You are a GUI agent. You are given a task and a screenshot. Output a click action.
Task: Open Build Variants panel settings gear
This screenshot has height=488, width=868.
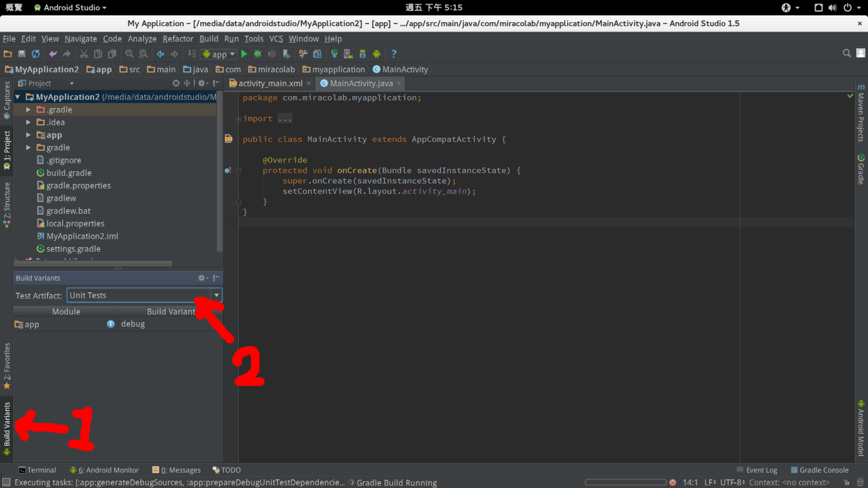202,278
